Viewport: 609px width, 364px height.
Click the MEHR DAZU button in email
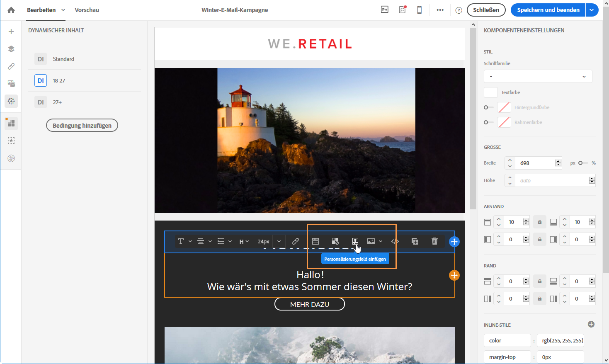310,304
